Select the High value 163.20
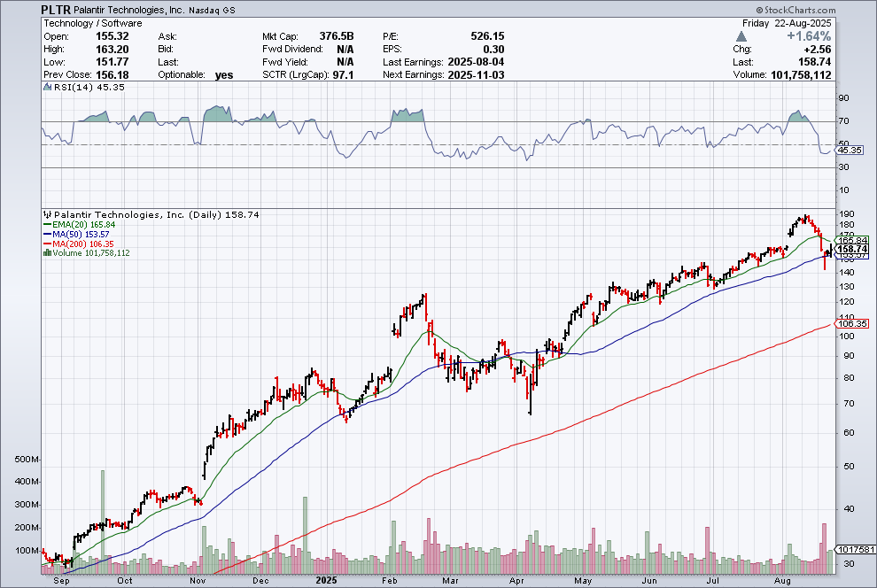The width and height of the screenshot is (877, 588). 112,50
